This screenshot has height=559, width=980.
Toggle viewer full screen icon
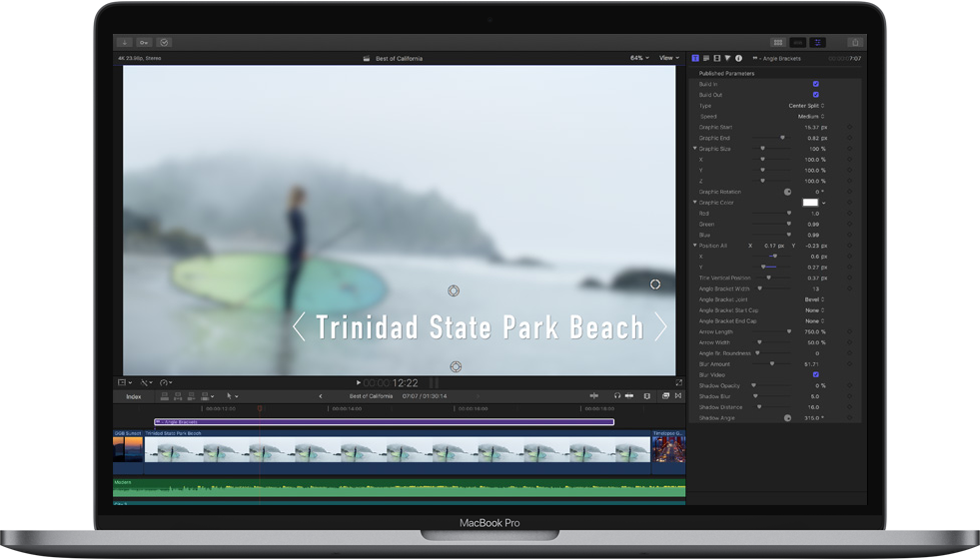[x=679, y=382]
